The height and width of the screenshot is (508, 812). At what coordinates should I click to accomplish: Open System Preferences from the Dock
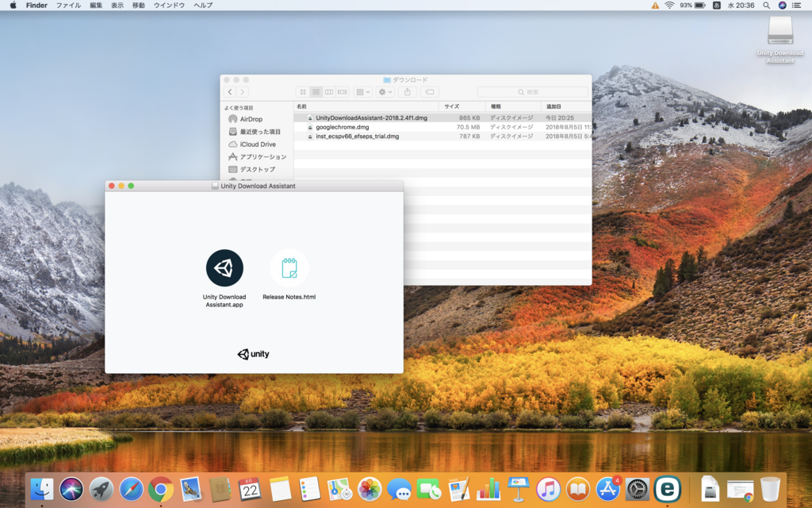[638, 489]
